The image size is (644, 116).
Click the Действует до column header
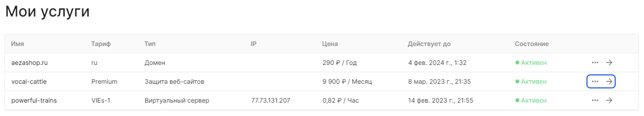pos(429,44)
